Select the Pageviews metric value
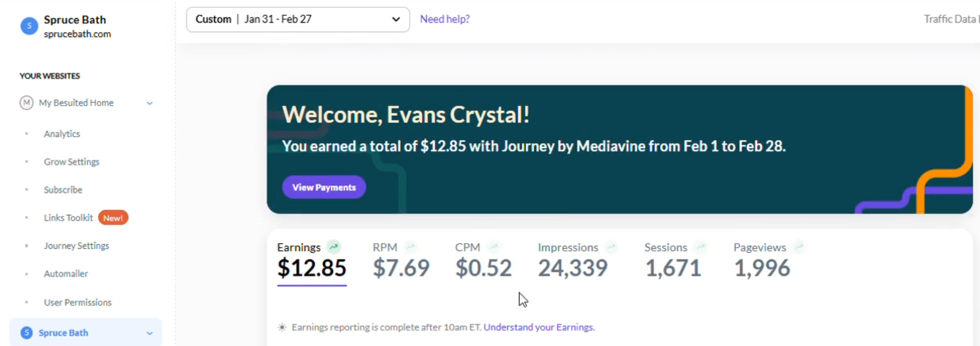Viewport: 980px width, 346px height. [762, 268]
